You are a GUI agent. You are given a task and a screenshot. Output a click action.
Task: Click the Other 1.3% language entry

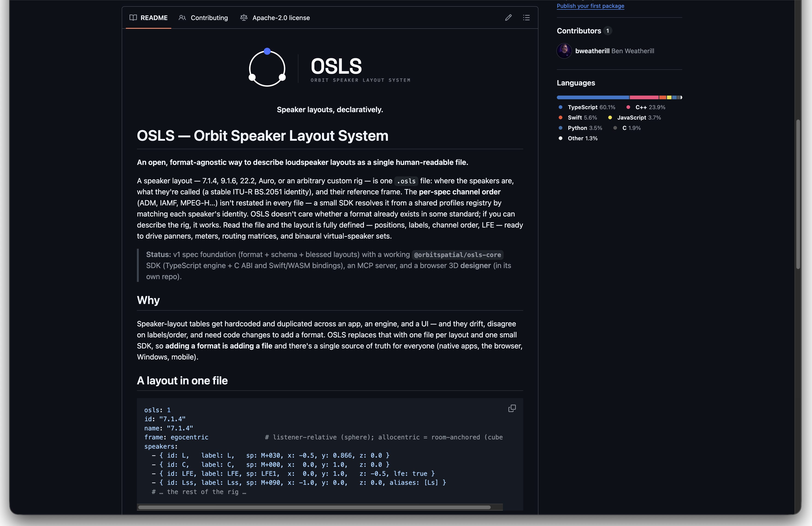[578, 138]
